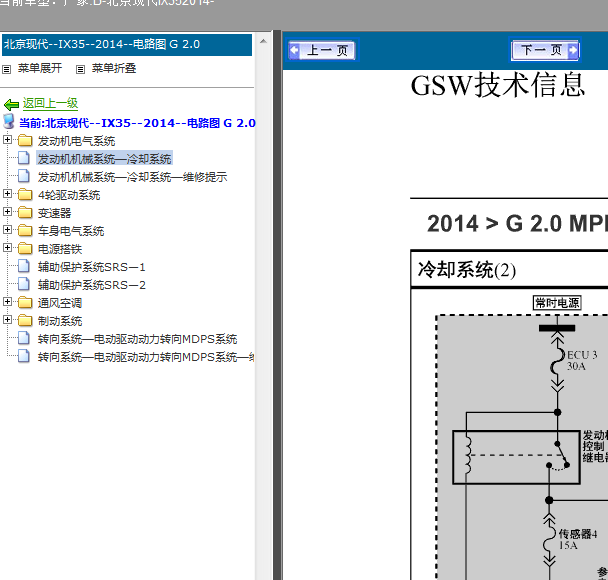Screen dimensions: 608x580
Task: Expand the 发动机电气系统 folder
Action: pos(7,140)
